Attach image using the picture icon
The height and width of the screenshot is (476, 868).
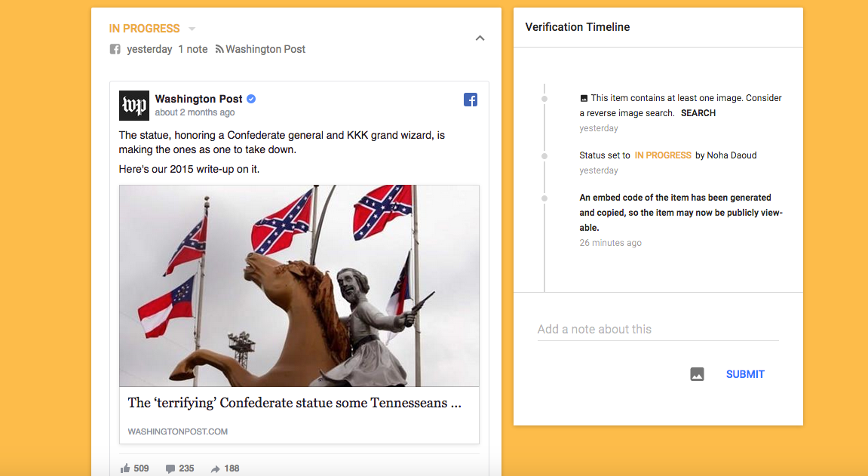(x=697, y=374)
